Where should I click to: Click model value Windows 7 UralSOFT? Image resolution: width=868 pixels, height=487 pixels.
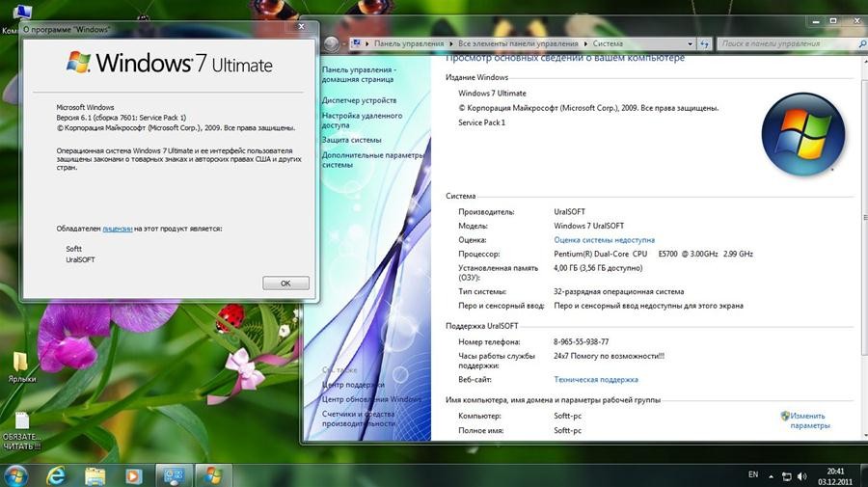[588, 226]
